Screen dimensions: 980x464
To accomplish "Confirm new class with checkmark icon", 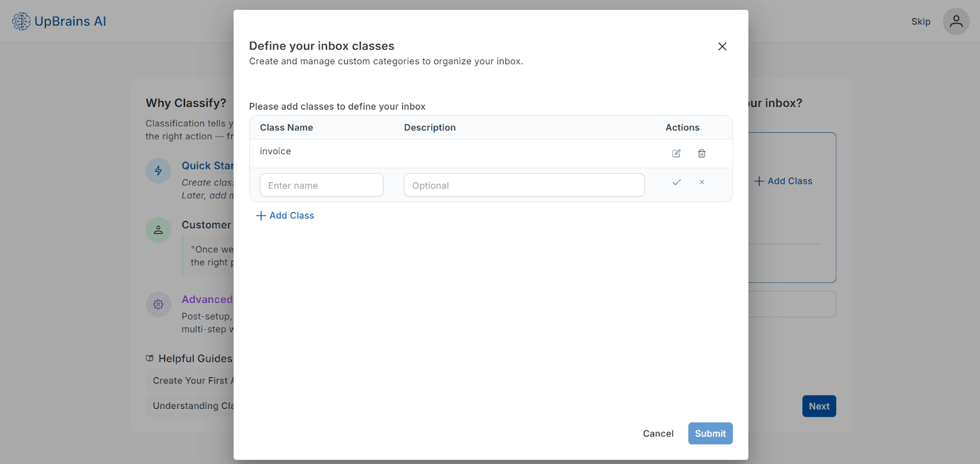I will pyautogui.click(x=676, y=182).
